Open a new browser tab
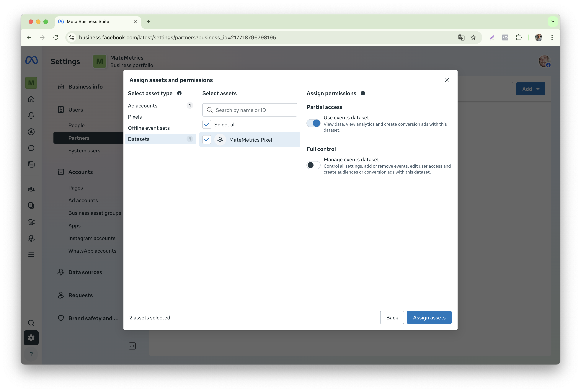The width and height of the screenshot is (581, 392). pos(148,22)
